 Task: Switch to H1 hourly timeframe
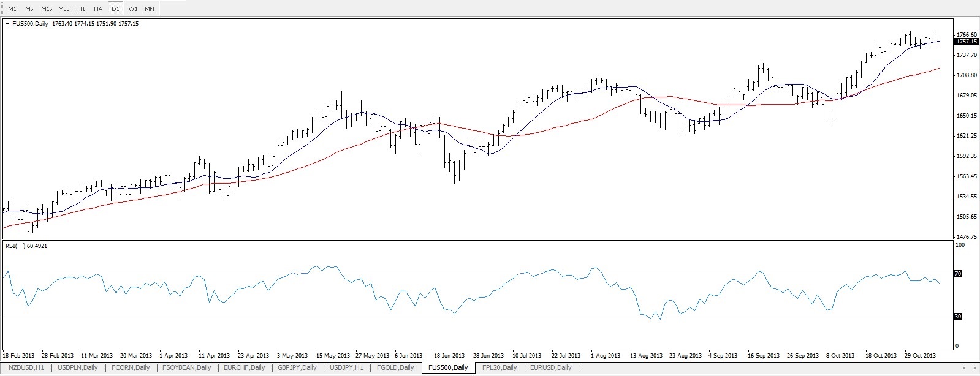tap(81, 9)
